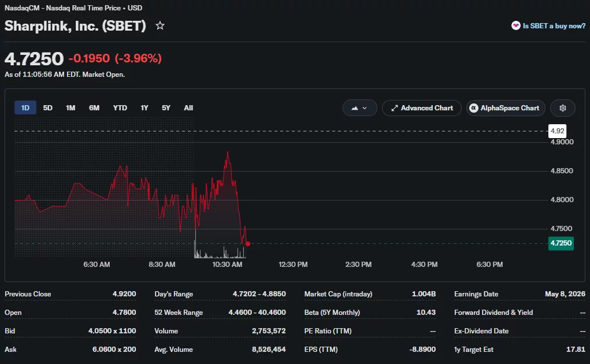This screenshot has height=364, width=590.
Task: Switch to the 1M time range
Action: tap(70, 108)
